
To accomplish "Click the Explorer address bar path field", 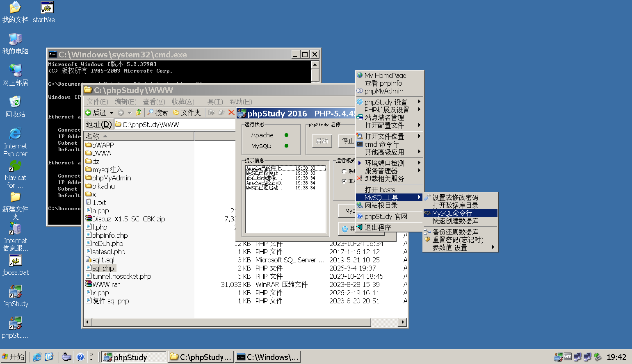I will [x=174, y=125].
